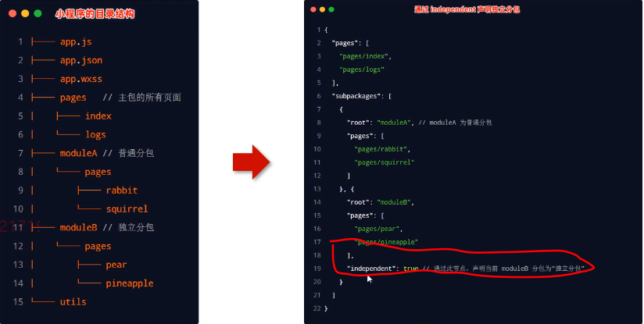The image size is (644, 324).
Task: Click the red dot in the JSON code window
Action: coord(313,9)
